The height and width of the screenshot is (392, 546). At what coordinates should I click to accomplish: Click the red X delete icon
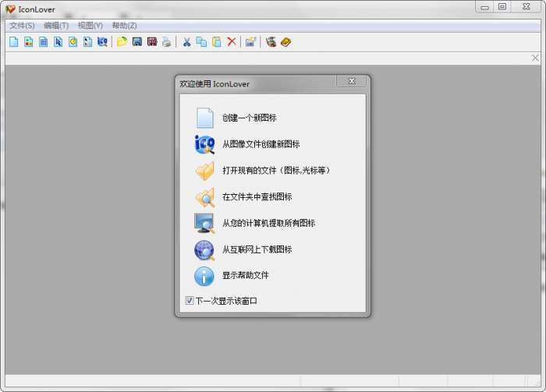[x=232, y=42]
